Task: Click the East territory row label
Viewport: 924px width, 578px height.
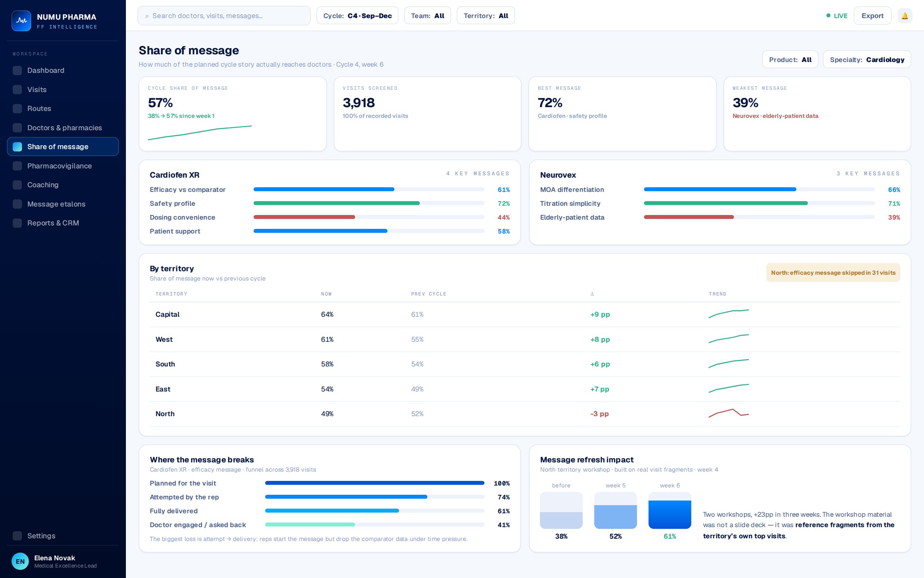Action: [x=163, y=389]
